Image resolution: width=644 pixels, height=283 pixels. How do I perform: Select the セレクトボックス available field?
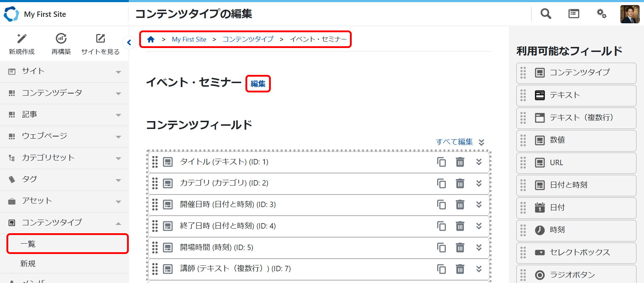[580, 253]
